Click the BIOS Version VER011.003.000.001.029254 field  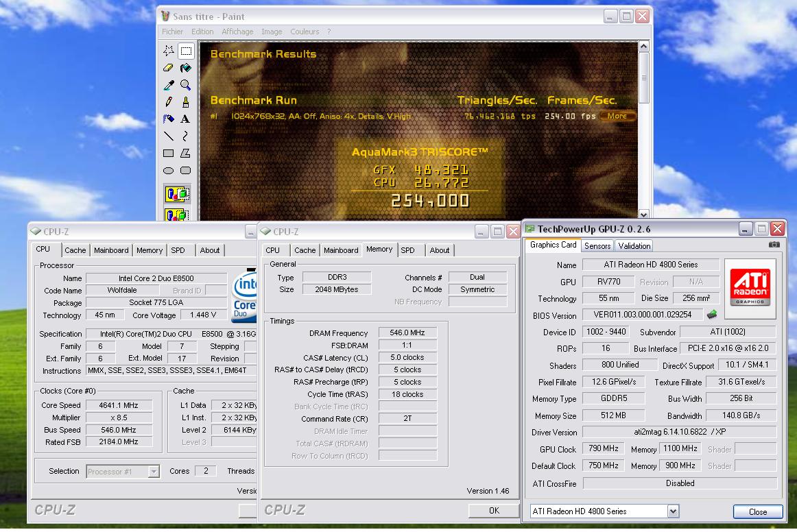(x=643, y=315)
